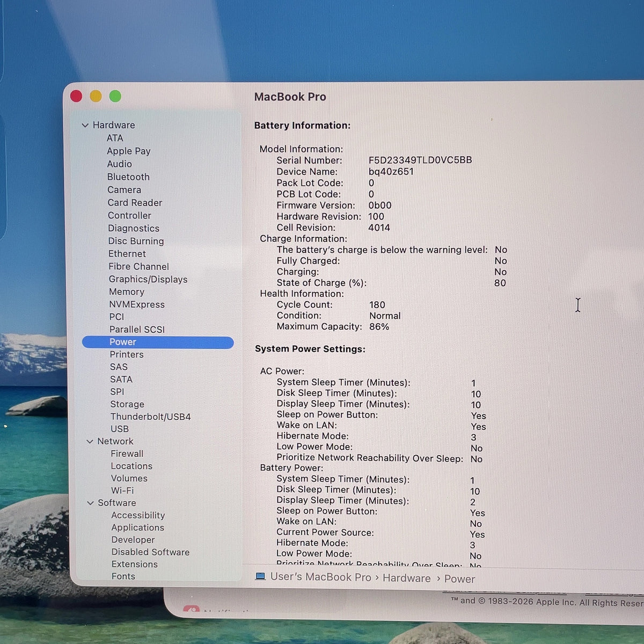Select Memory in the sidebar
644x644 pixels.
pos(127,291)
